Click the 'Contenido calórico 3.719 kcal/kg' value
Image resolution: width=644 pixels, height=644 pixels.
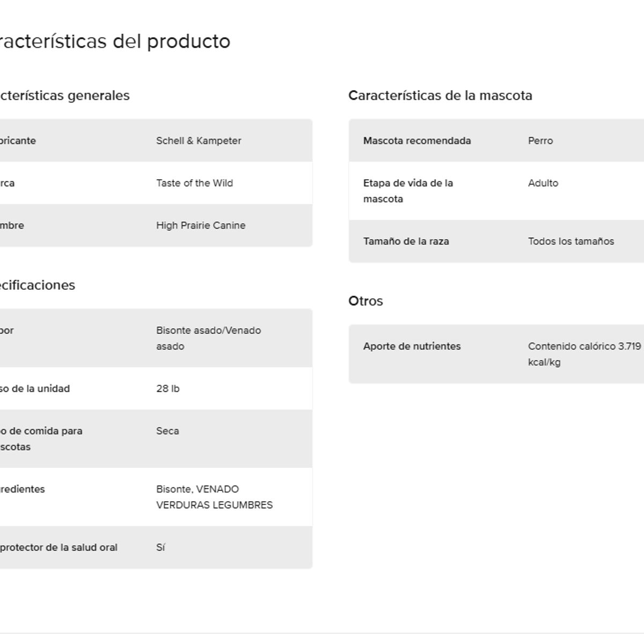point(584,354)
